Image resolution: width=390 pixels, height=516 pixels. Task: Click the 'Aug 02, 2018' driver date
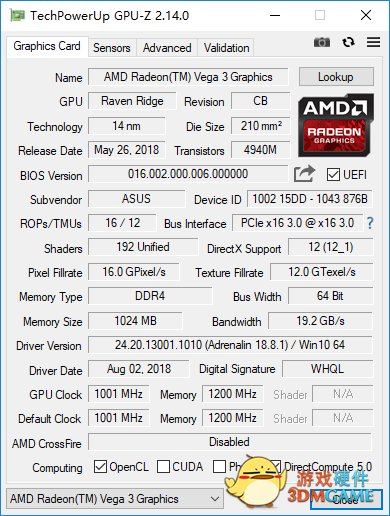[139, 369]
